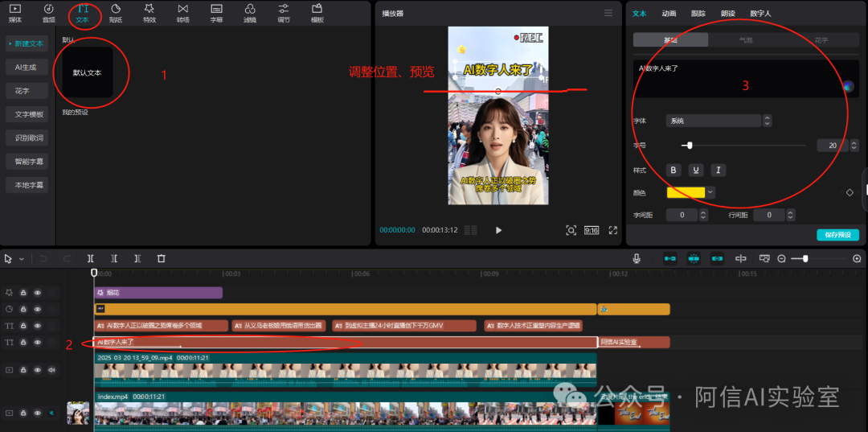This screenshot has height=432, width=868.
Task: Click the delete trash icon in timeline toolbar
Action: point(162,258)
